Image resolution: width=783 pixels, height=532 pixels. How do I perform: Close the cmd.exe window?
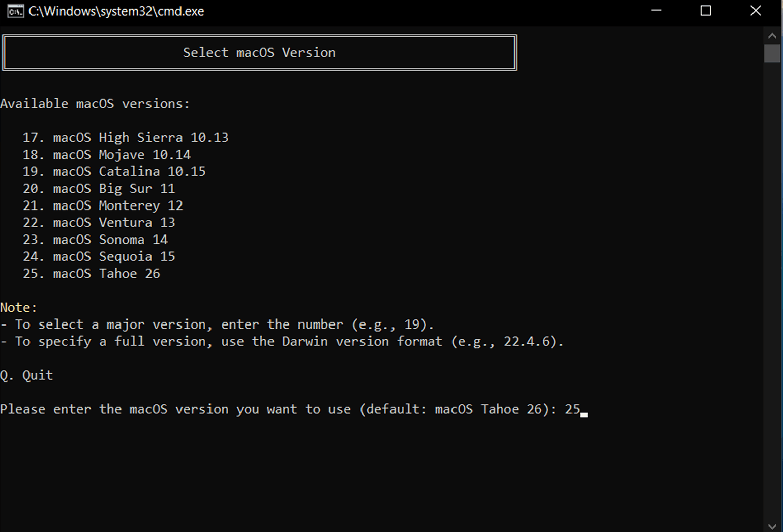coord(756,11)
